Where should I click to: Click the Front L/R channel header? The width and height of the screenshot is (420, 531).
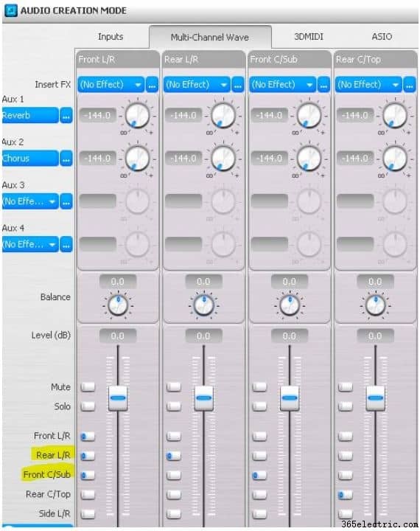tap(117, 60)
